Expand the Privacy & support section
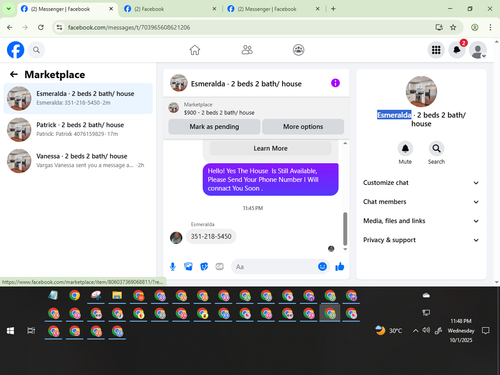500x375 pixels. [x=421, y=240]
